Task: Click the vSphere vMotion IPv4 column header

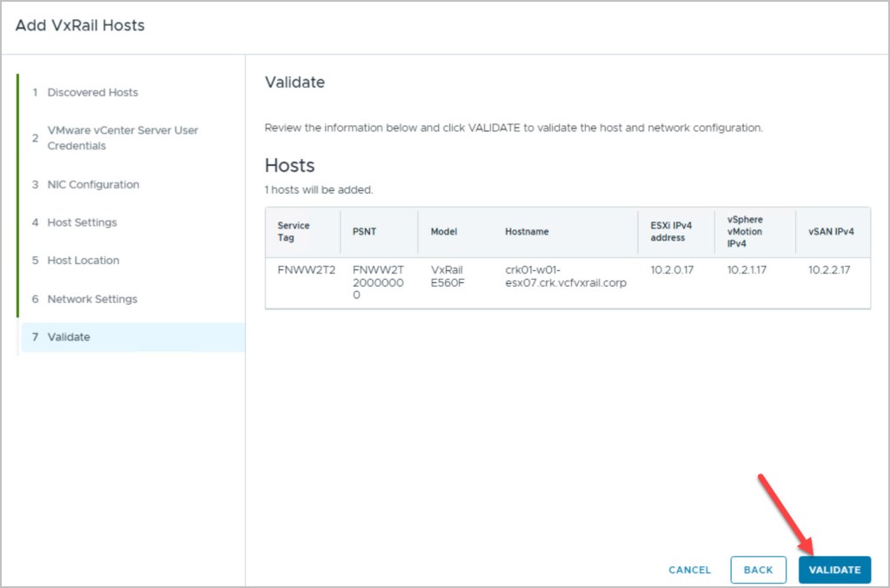Action: point(745,231)
